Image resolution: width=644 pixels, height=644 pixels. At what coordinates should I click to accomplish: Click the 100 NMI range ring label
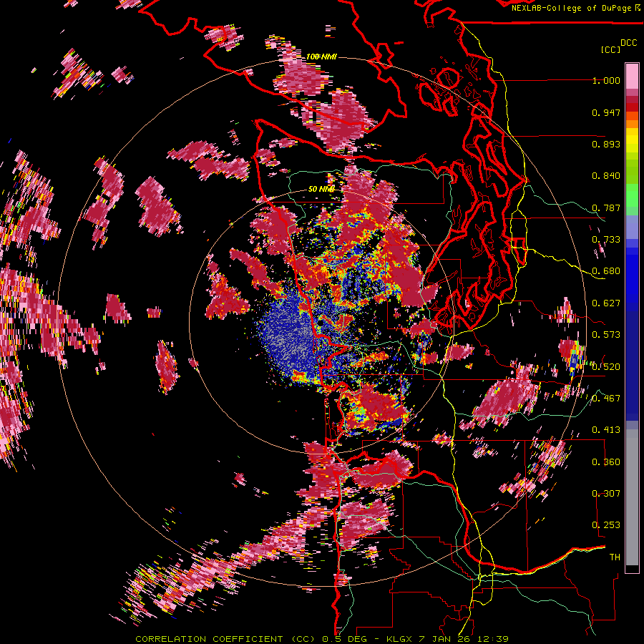point(321,57)
